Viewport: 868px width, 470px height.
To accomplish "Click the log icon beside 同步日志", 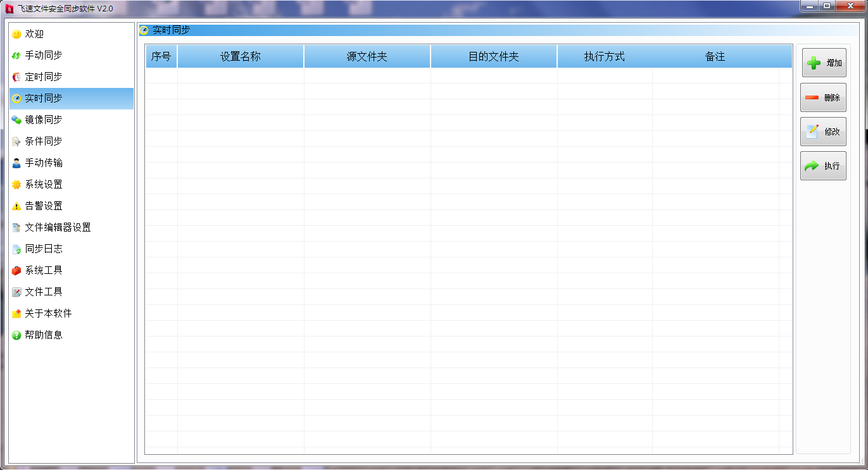I will (16, 249).
